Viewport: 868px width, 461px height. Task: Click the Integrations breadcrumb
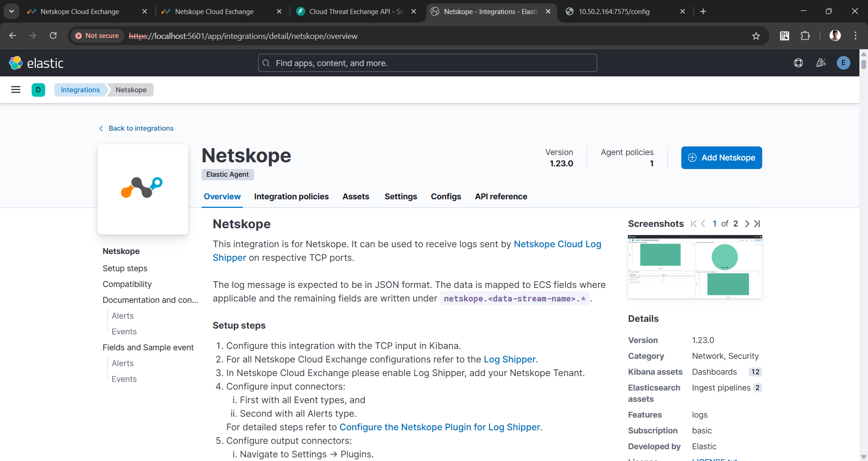80,90
